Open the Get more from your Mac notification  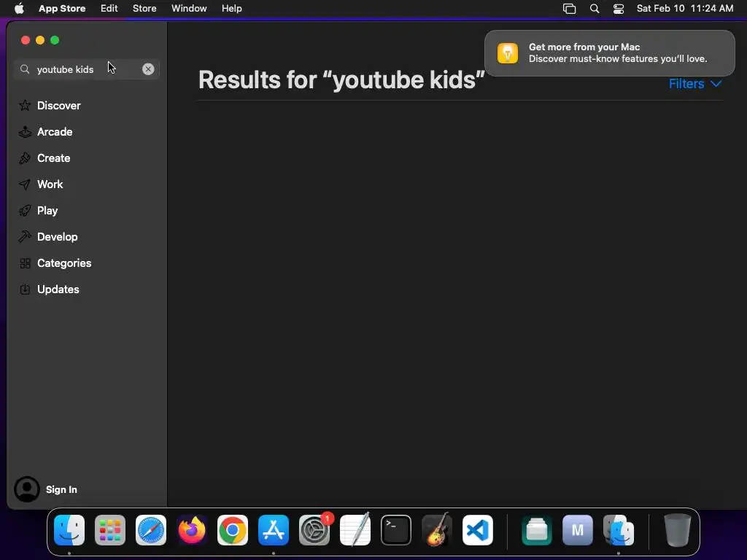point(609,52)
